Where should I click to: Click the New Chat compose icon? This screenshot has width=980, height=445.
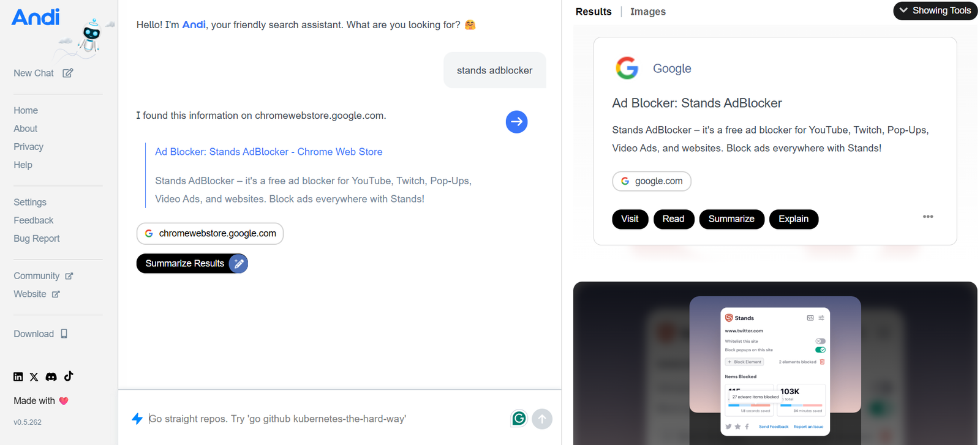(x=68, y=73)
